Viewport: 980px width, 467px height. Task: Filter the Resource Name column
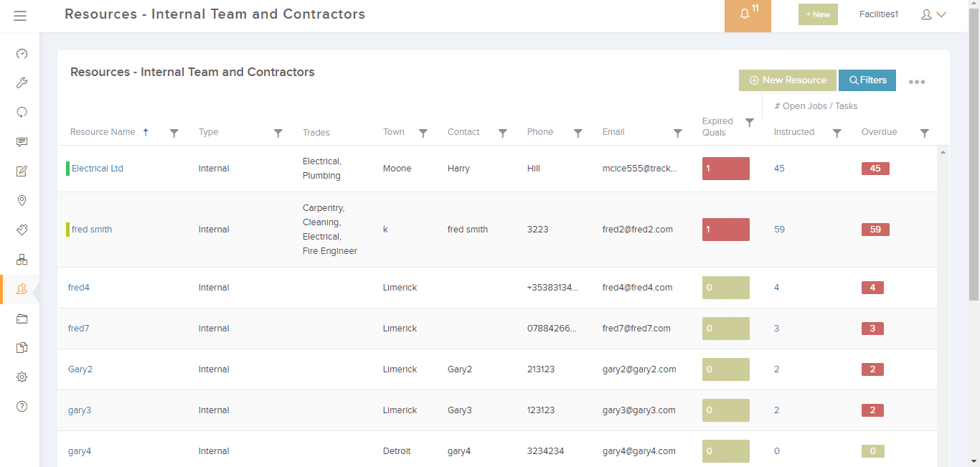click(x=174, y=133)
